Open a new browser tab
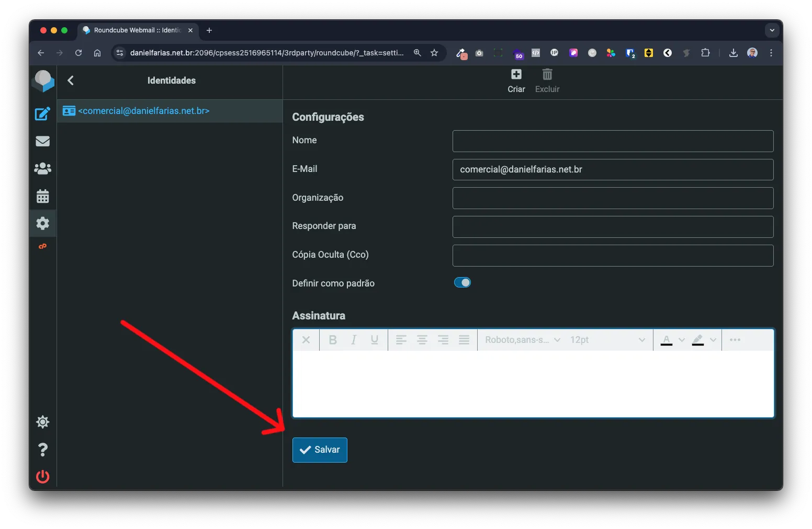Image resolution: width=812 pixels, height=529 pixels. coord(209,30)
